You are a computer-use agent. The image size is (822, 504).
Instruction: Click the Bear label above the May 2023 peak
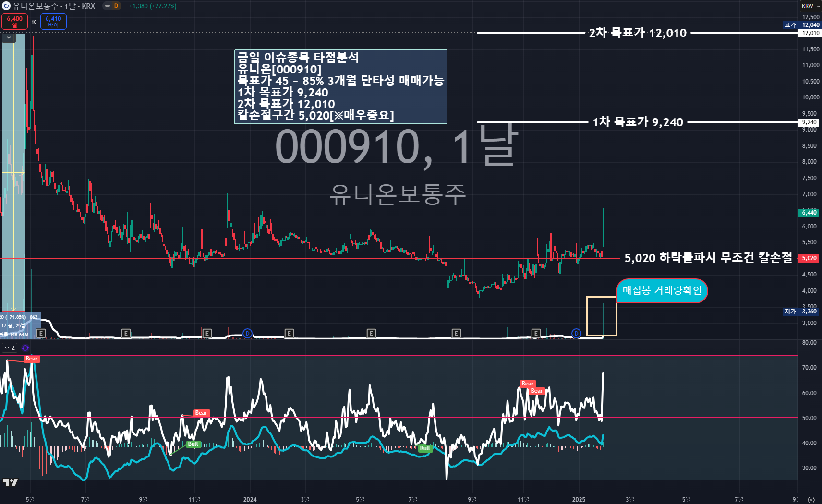32,359
